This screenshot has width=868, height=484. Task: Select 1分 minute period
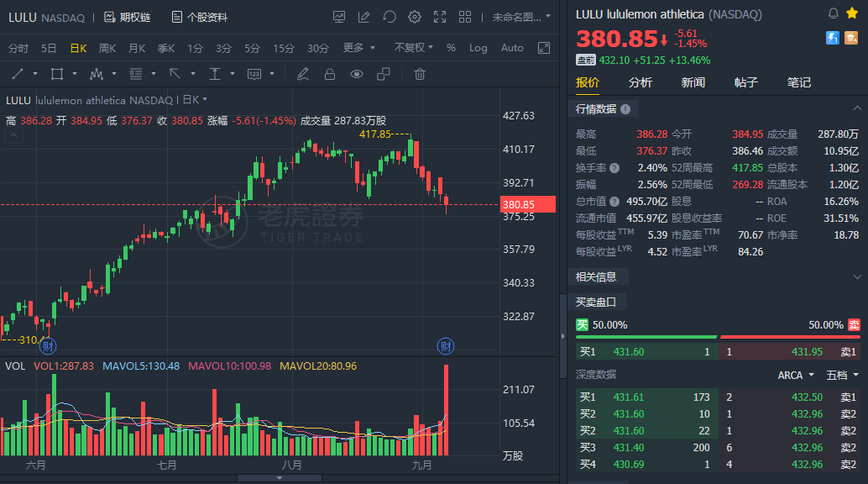pyautogui.click(x=195, y=48)
